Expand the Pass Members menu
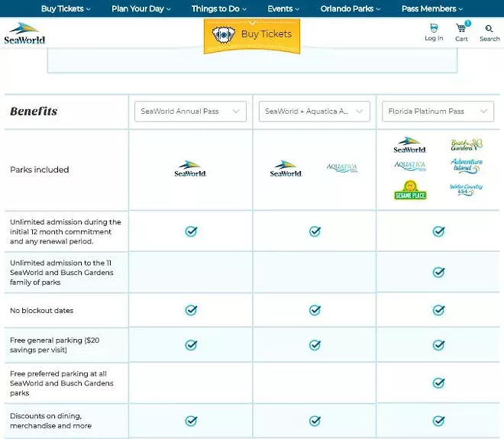The height and width of the screenshot is (439, 504). pyautogui.click(x=432, y=8)
